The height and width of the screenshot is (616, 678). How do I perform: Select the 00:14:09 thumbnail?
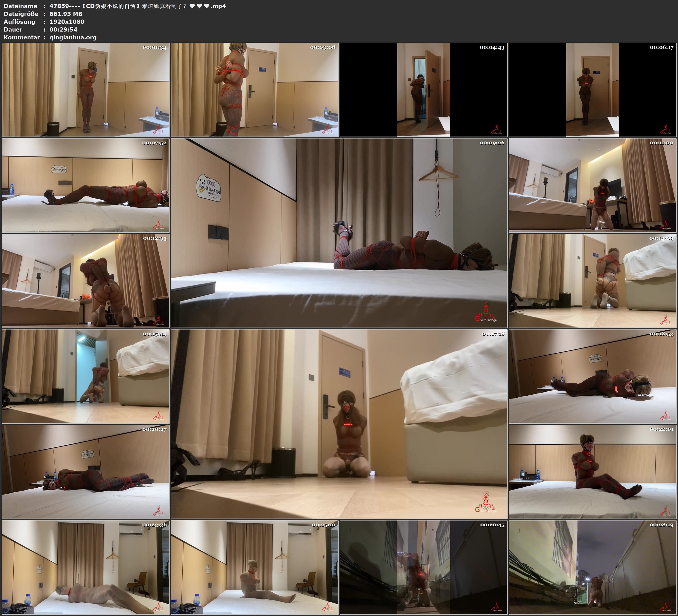(x=593, y=281)
